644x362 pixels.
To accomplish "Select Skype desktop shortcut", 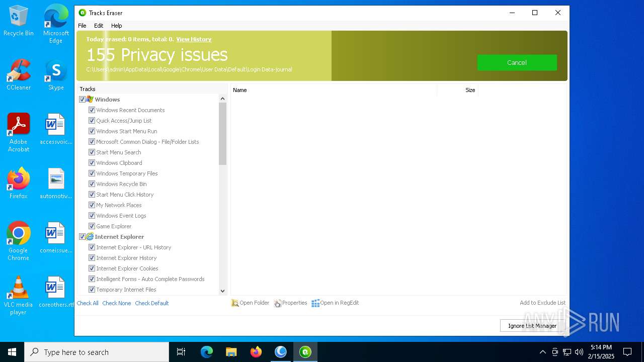I will (56, 75).
